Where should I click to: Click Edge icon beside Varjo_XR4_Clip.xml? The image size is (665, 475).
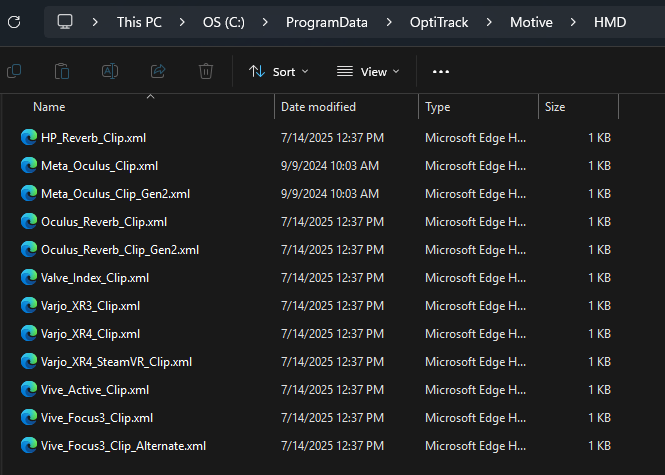tap(29, 333)
